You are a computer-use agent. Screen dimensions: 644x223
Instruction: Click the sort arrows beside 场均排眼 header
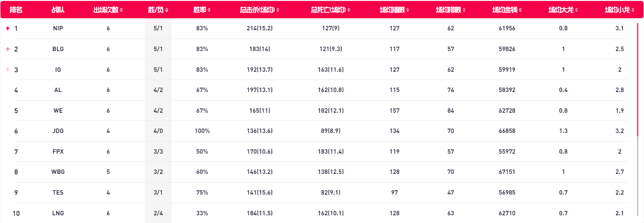point(465,10)
